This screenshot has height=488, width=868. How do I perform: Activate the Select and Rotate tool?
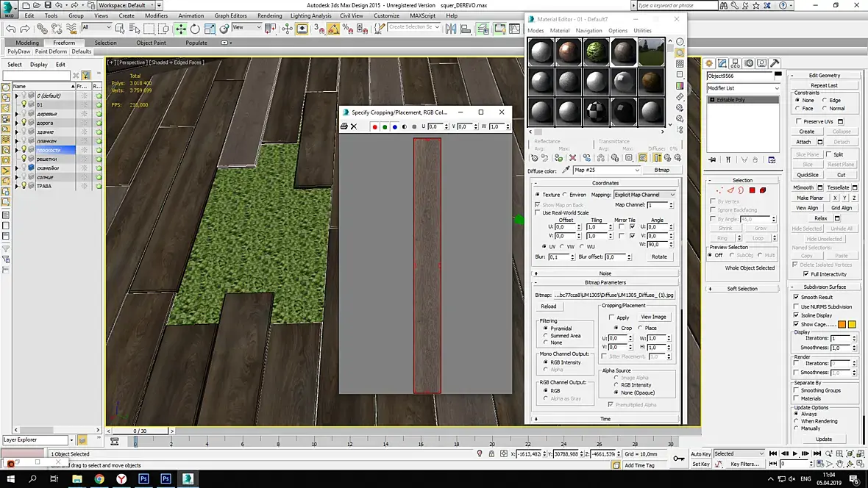point(195,29)
